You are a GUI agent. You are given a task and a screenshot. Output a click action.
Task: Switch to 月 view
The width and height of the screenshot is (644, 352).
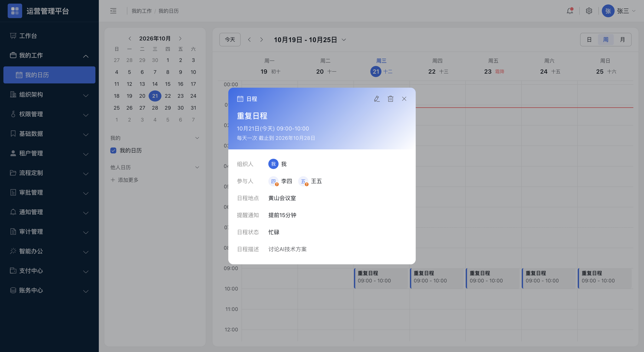622,39
